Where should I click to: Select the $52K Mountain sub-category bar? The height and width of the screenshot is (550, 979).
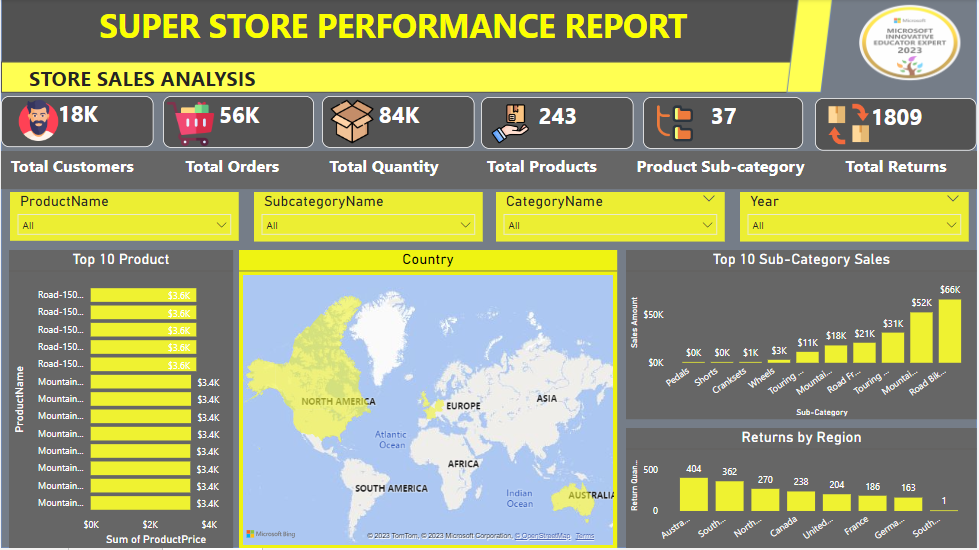coord(921,337)
